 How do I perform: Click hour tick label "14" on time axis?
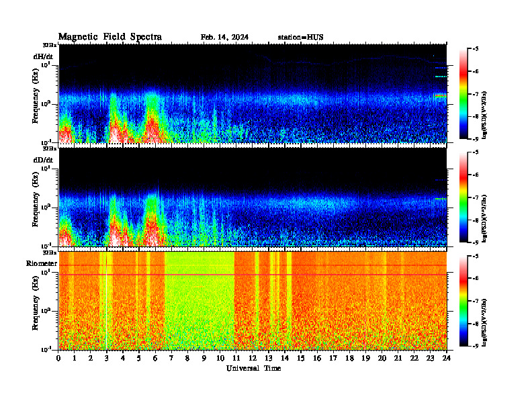point(285,358)
